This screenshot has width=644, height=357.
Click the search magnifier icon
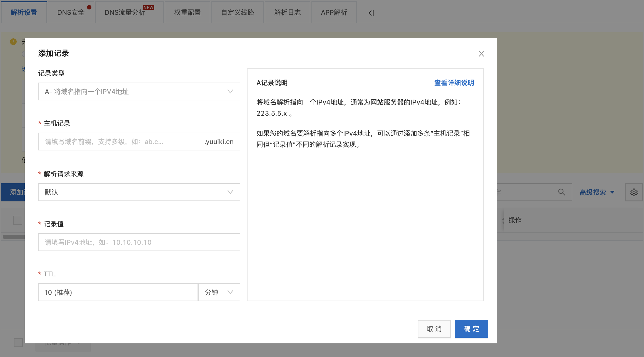(x=561, y=192)
